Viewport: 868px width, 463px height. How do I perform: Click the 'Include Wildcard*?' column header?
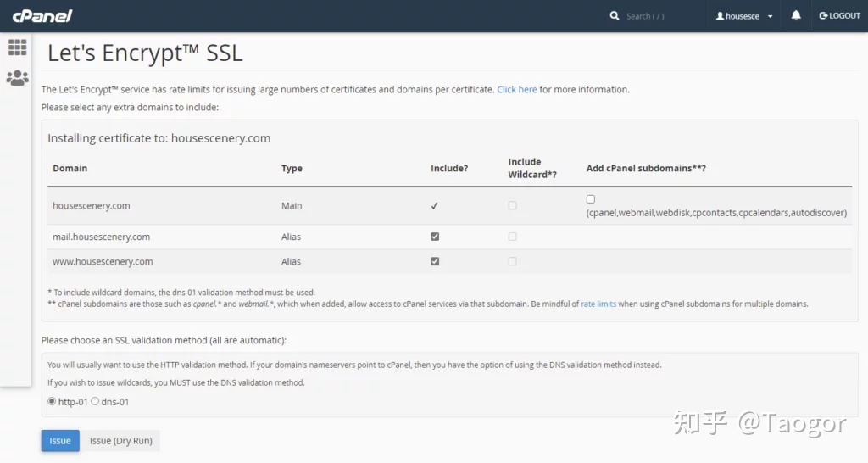pos(532,168)
